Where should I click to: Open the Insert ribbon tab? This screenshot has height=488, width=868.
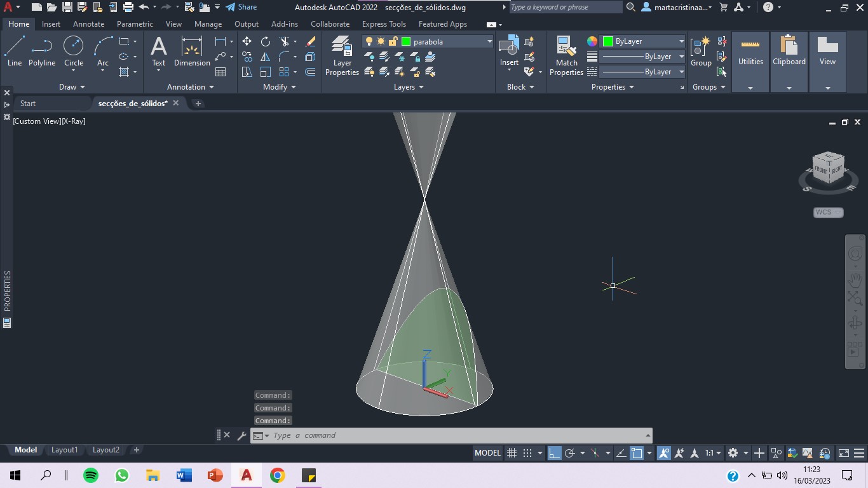pos(51,24)
